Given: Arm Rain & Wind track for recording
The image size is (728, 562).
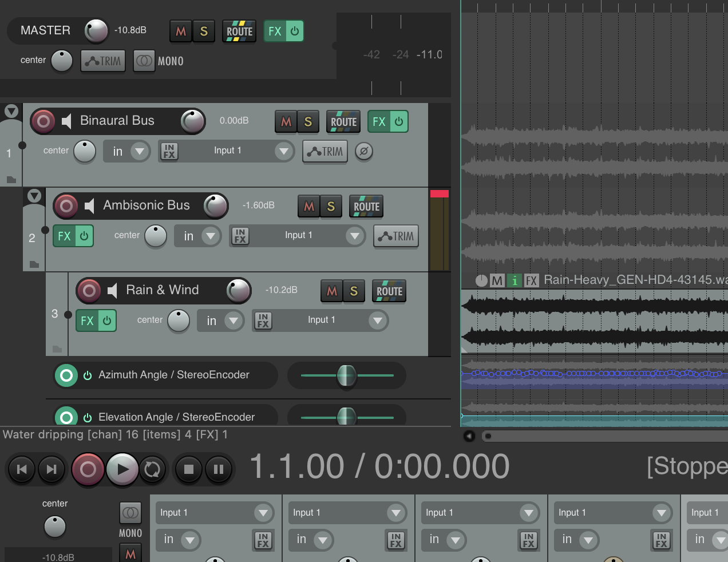Looking at the screenshot, I should pyautogui.click(x=89, y=291).
